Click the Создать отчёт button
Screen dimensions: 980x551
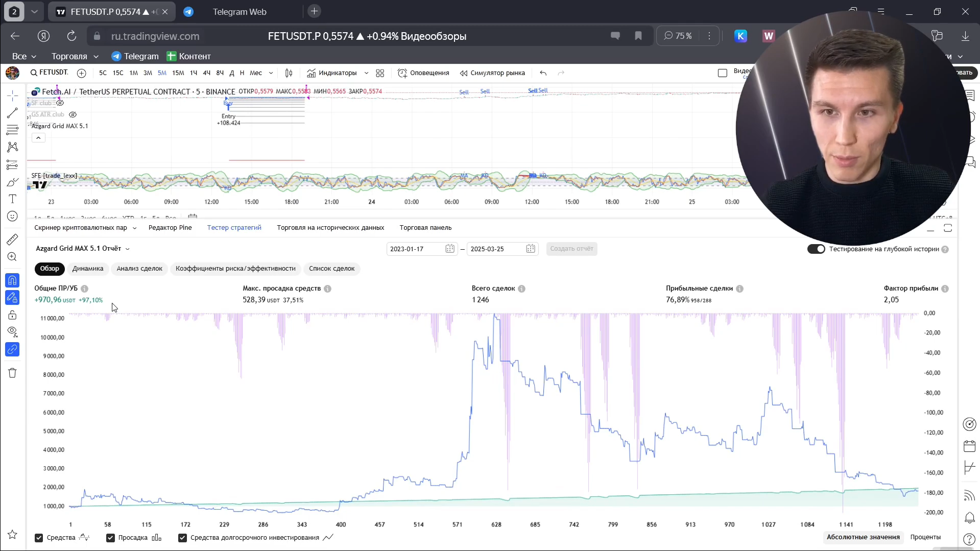(571, 249)
